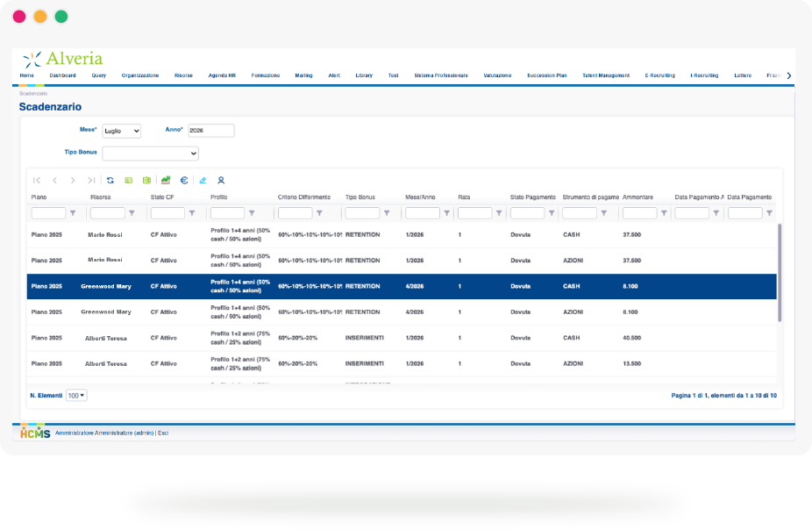Viewport: 812px width, 530px height.
Task: Open the filter icon for Piano column
Action: pos(73,213)
